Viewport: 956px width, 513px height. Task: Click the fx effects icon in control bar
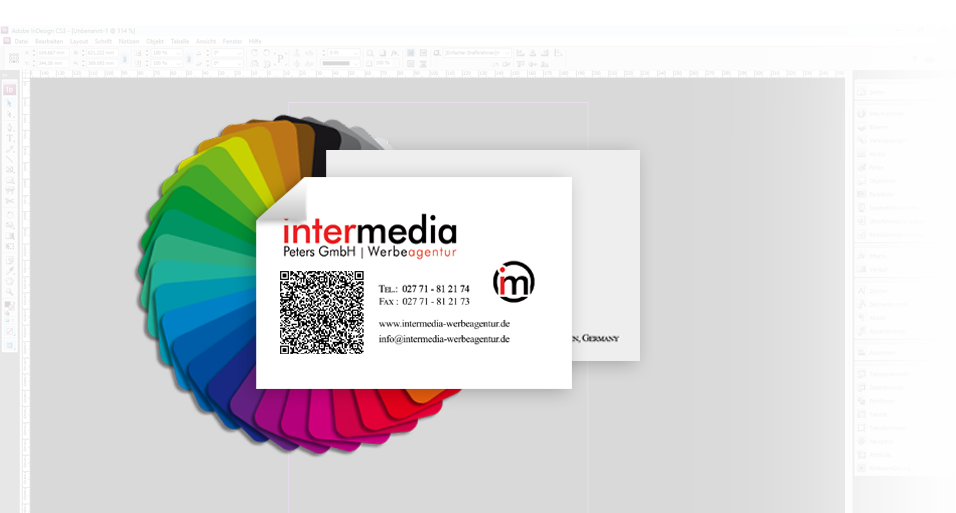click(394, 53)
